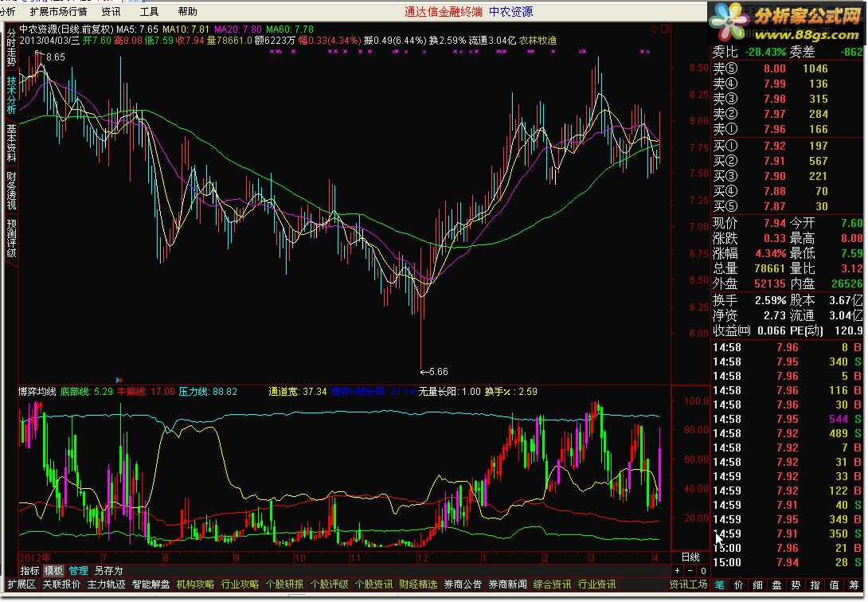Select the 盘 tab in the tick panel

(x=776, y=584)
